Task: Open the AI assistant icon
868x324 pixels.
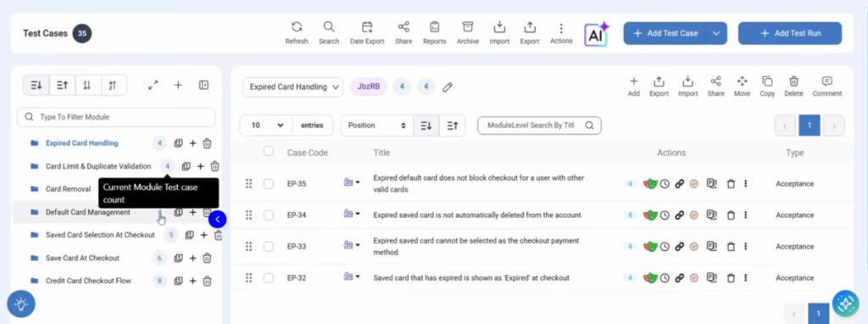Action: (596, 34)
